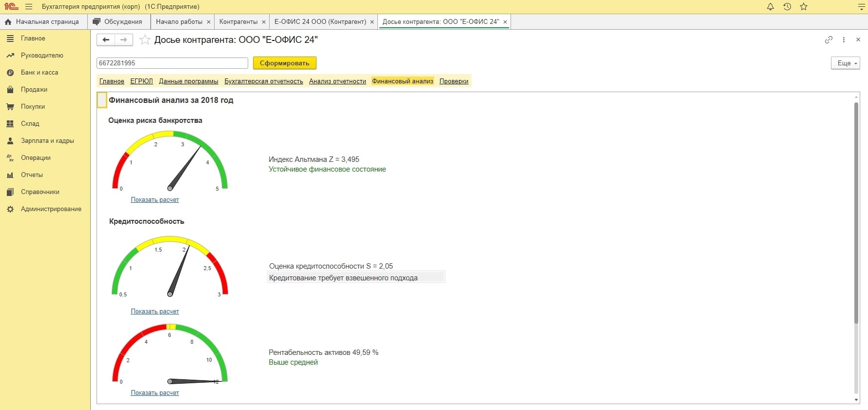The width and height of the screenshot is (868, 410).
Task: Show calculation for Altman bankruptcy index
Action: [155, 200]
